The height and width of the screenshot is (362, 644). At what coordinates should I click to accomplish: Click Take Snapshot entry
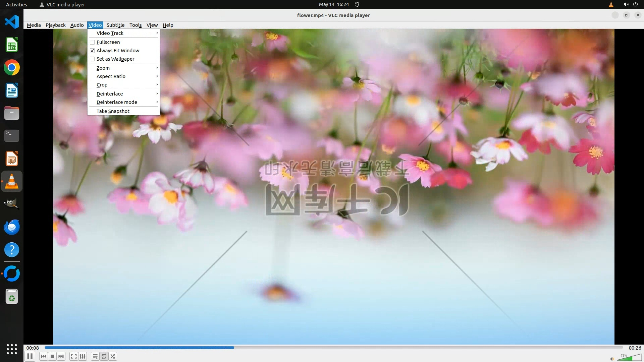coord(113,111)
